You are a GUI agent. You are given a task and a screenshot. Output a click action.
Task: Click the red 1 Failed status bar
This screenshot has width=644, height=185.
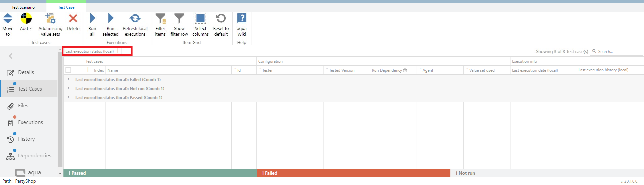[353, 173]
